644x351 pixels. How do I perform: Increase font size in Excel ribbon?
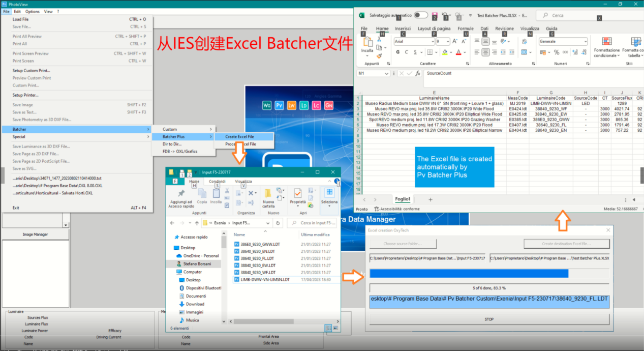456,41
